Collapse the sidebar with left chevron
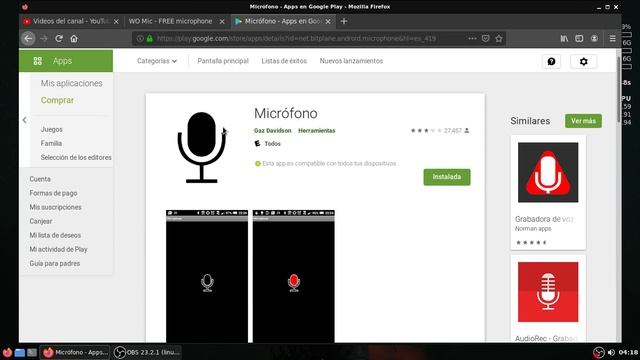Viewport: 640px width, 360px height. pyautogui.click(x=24, y=120)
